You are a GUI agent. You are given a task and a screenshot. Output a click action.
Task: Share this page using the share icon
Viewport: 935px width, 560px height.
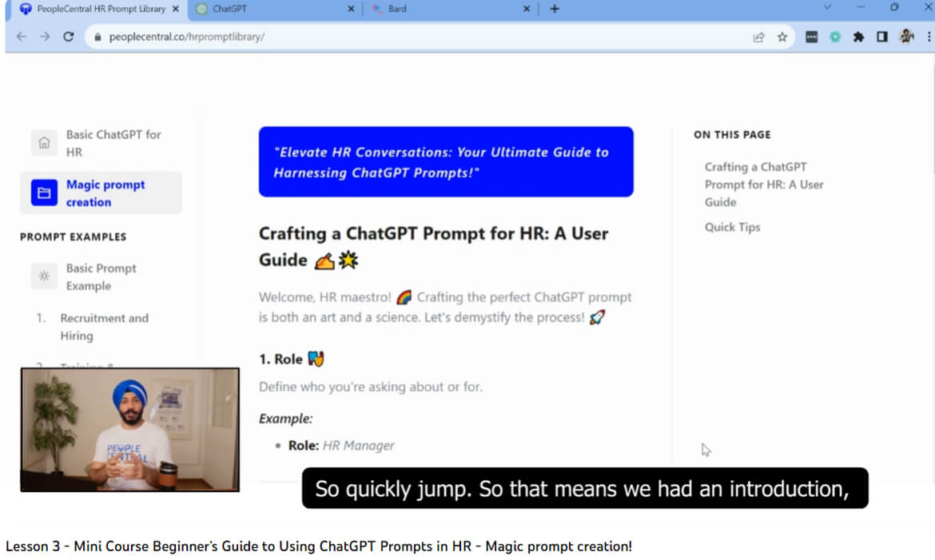pos(758,37)
